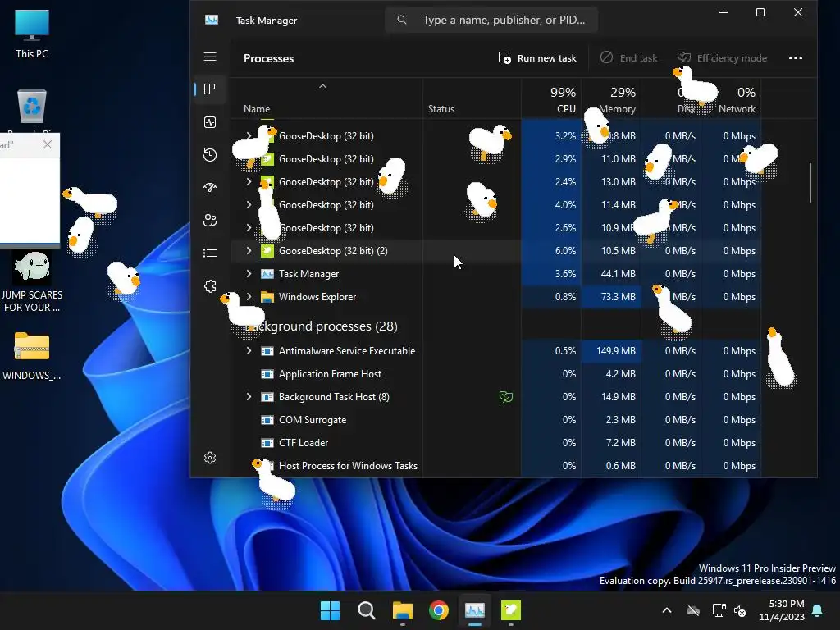Close the small popup window at left edge
This screenshot has width=840, height=630.
tap(48, 144)
